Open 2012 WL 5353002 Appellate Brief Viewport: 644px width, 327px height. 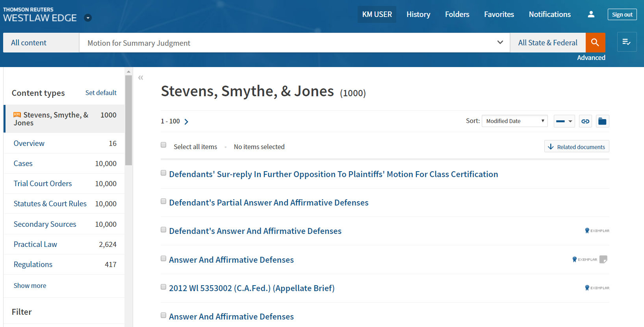coord(252,288)
